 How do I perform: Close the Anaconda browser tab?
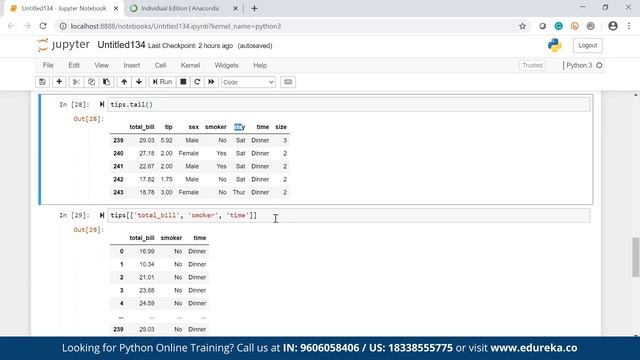pyautogui.click(x=235, y=8)
